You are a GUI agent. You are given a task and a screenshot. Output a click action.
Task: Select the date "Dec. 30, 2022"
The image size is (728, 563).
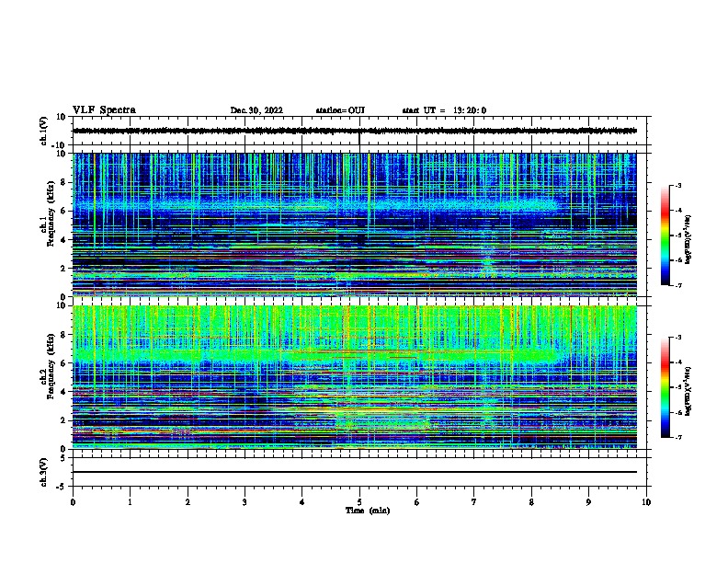pyautogui.click(x=256, y=110)
